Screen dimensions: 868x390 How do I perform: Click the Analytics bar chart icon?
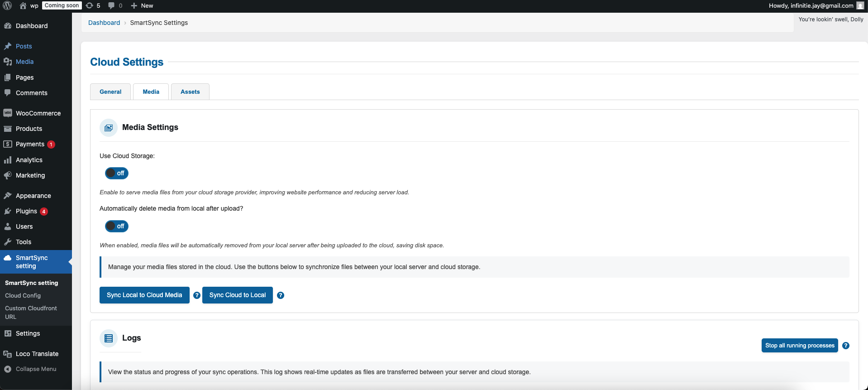pyautogui.click(x=8, y=160)
